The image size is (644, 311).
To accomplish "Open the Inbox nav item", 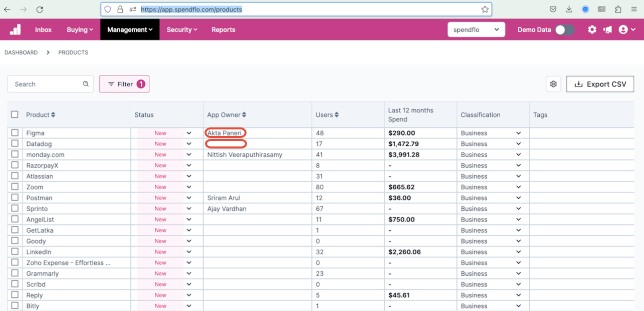I will (43, 30).
